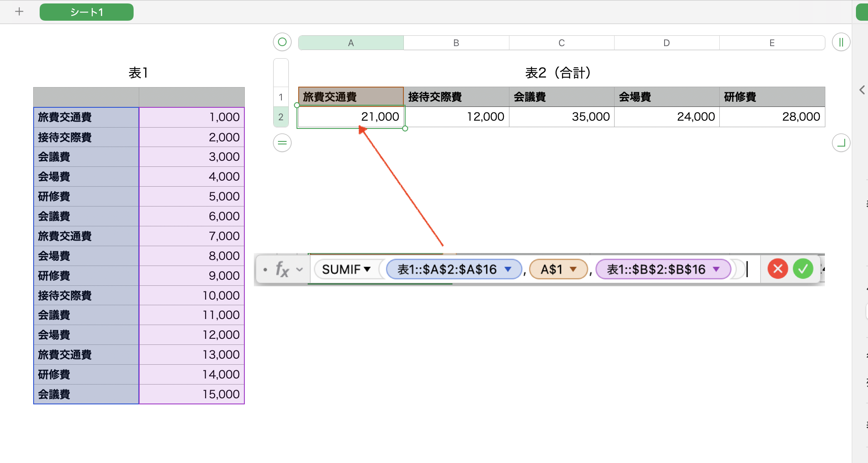868x463 pixels.
Task: Click the 研修費 cell beside 5,000
Action: (x=86, y=197)
